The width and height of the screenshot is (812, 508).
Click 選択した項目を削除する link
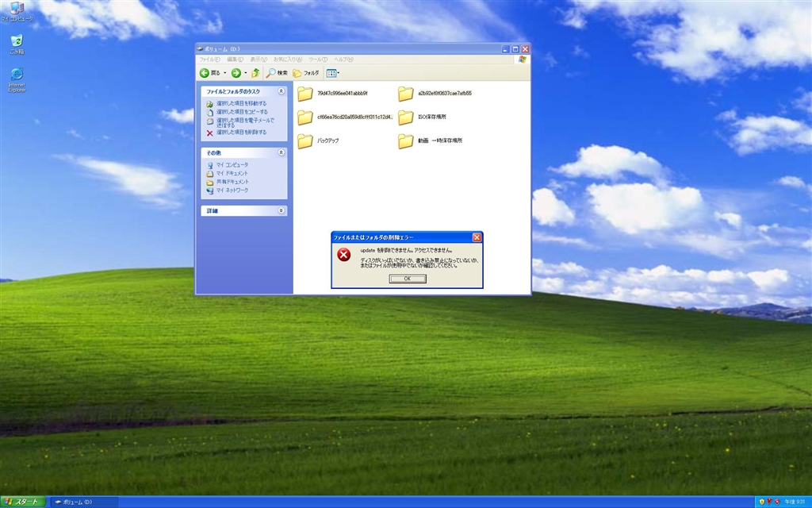tap(241, 133)
